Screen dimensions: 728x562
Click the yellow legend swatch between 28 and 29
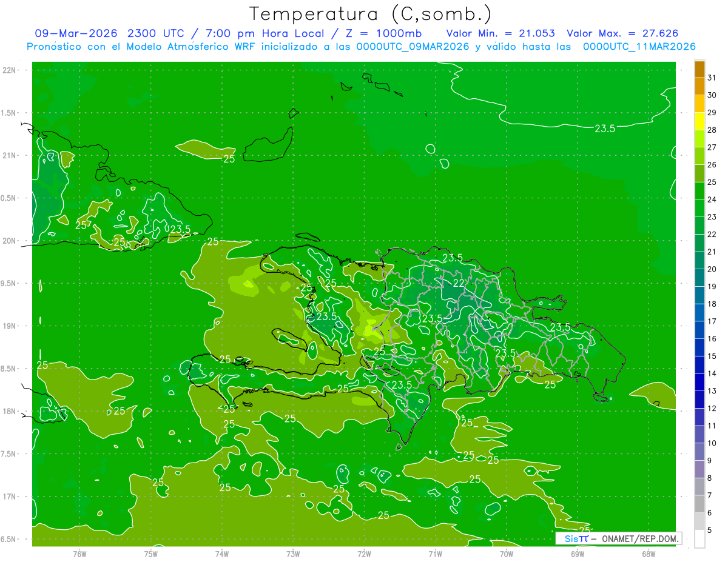699,121
